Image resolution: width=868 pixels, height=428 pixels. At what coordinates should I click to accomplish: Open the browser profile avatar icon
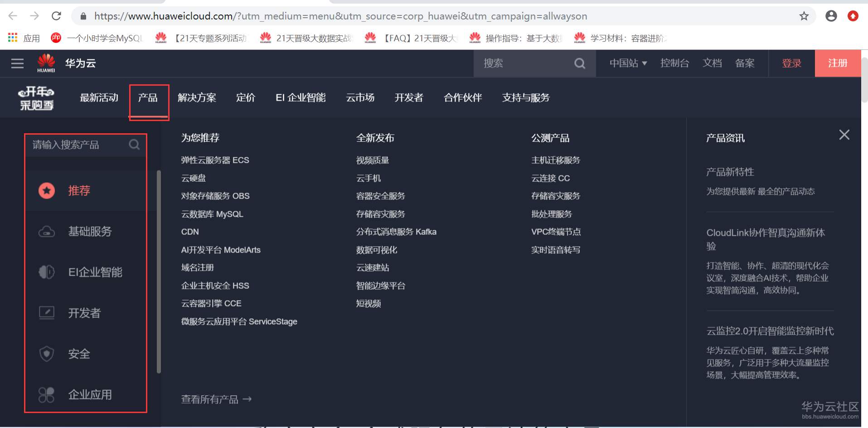tap(831, 16)
